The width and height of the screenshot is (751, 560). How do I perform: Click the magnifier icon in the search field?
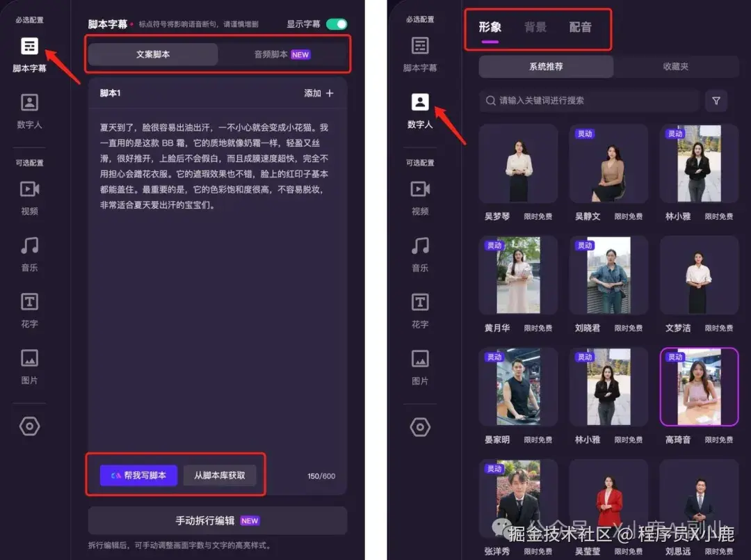[491, 101]
